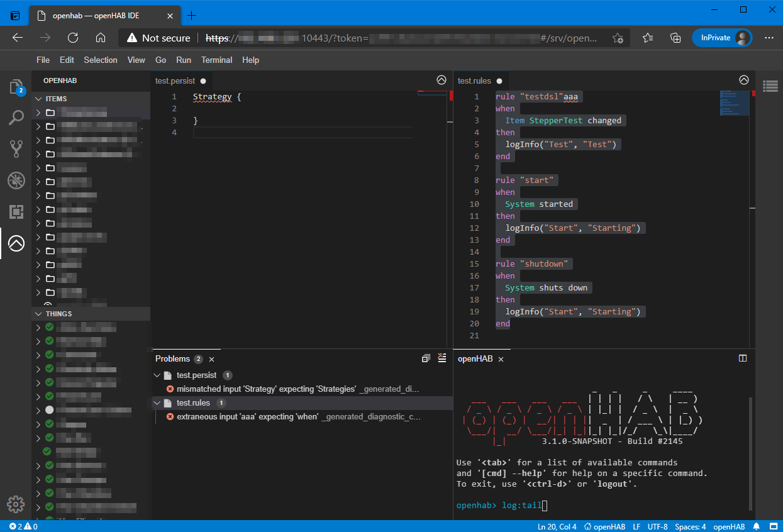Image resolution: width=783 pixels, height=532 pixels.
Task: Open the Debug icon in activity bar
Action: [x=16, y=180]
